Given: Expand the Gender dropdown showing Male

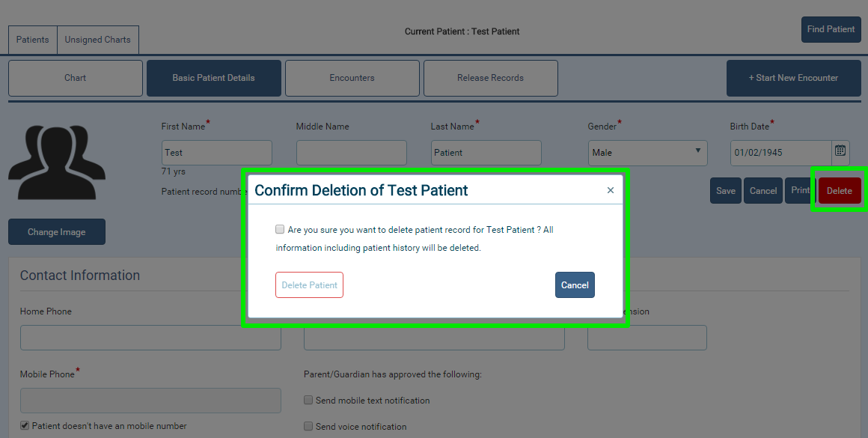Looking at the screenshot, I should [647, 153].
